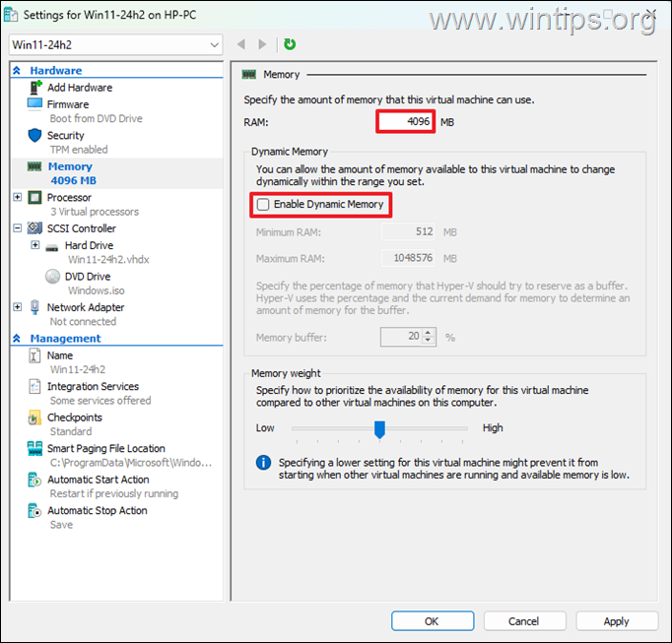
Task: Select Firmware settings entry
Action: point(68,104)
